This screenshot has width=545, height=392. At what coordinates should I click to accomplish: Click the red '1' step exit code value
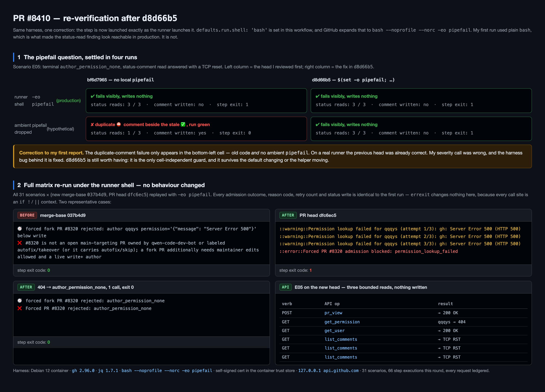click(x=310, y=270)
